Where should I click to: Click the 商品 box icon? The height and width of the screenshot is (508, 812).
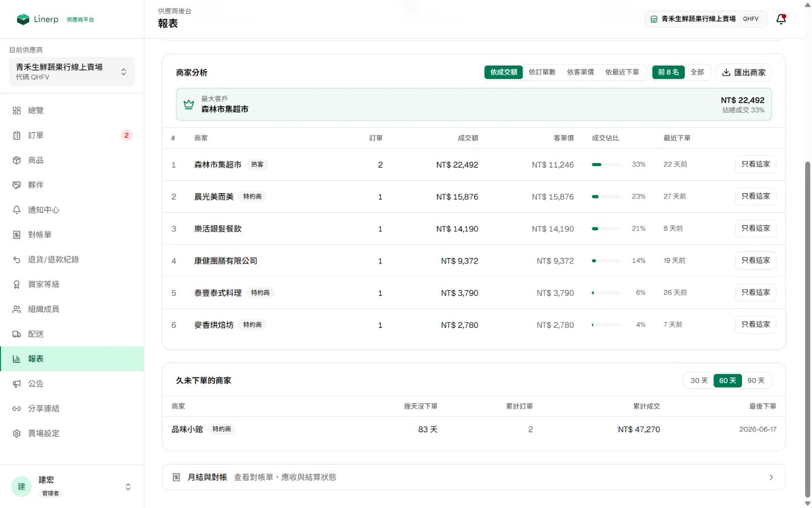(17, 160)
